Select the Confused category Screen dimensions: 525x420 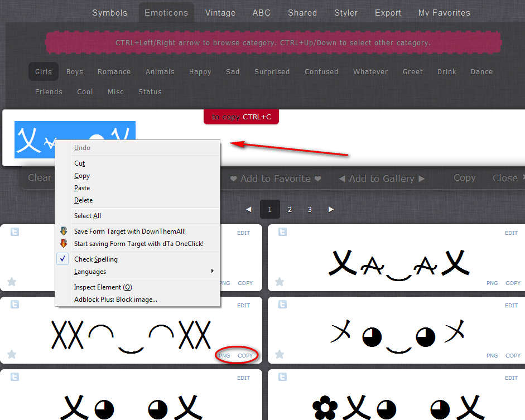[x=321, y=71]
